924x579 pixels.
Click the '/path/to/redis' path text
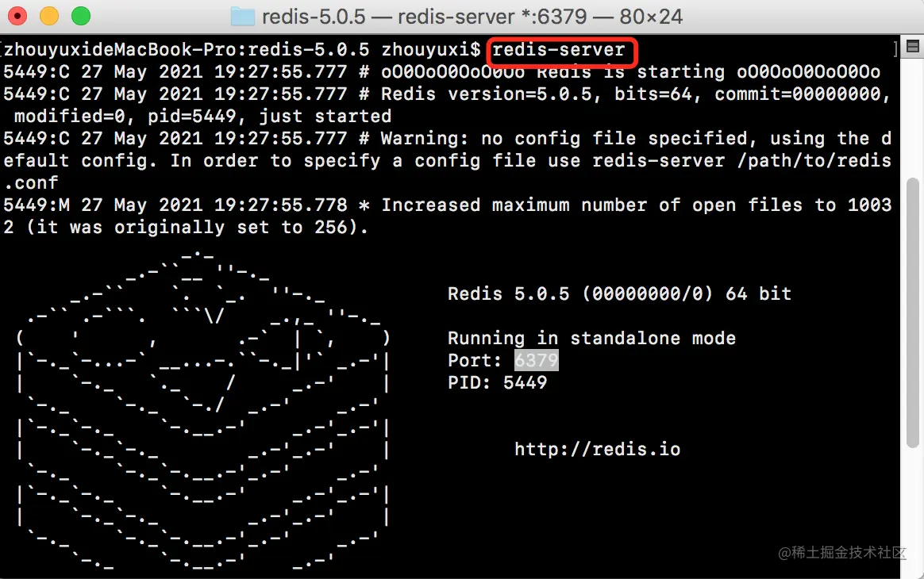(x=814, y=161)
